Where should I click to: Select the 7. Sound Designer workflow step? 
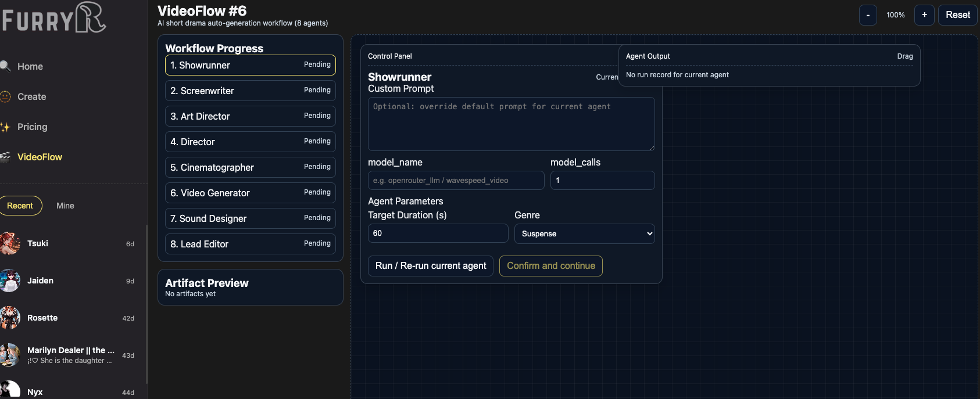251,218
